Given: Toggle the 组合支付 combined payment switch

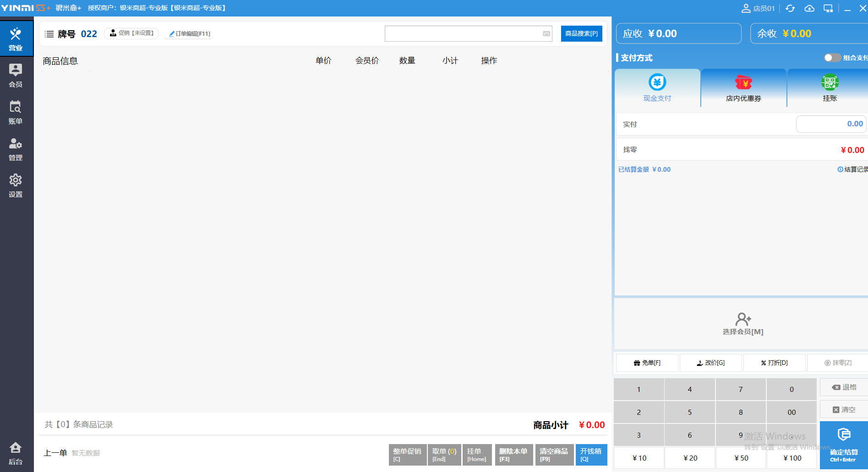Looking at the screenshot, I should click(832, 58).
